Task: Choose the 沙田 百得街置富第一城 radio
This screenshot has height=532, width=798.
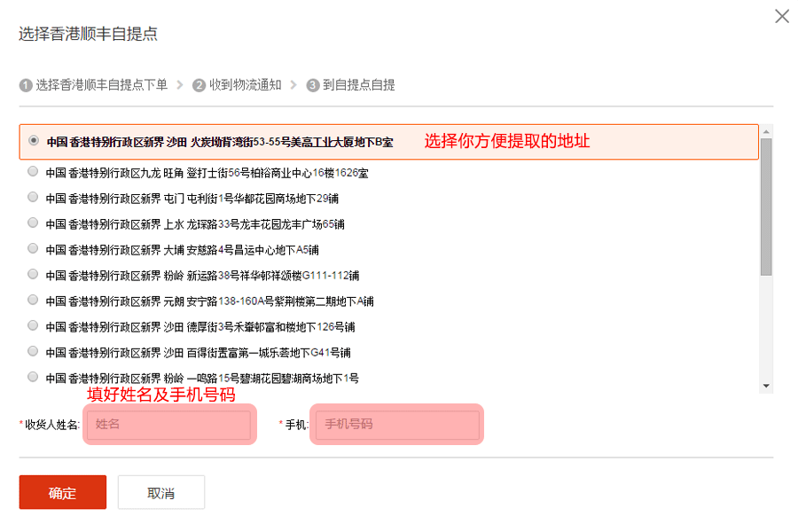Action: pyautogui.click(x=33, y=351)
